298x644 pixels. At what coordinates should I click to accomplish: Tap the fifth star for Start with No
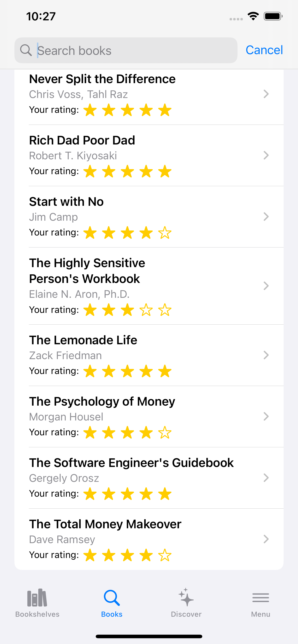coord(165,233)
